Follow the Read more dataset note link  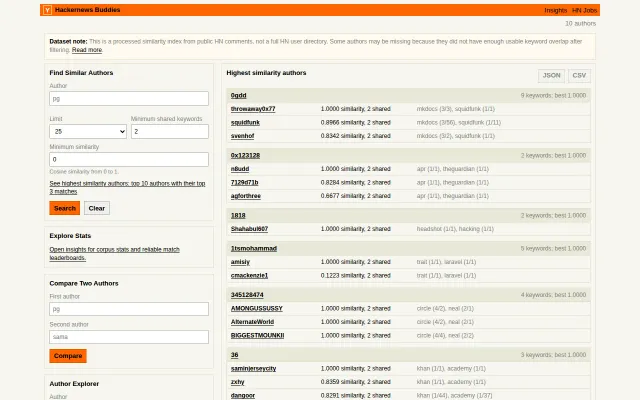(87, 50)
